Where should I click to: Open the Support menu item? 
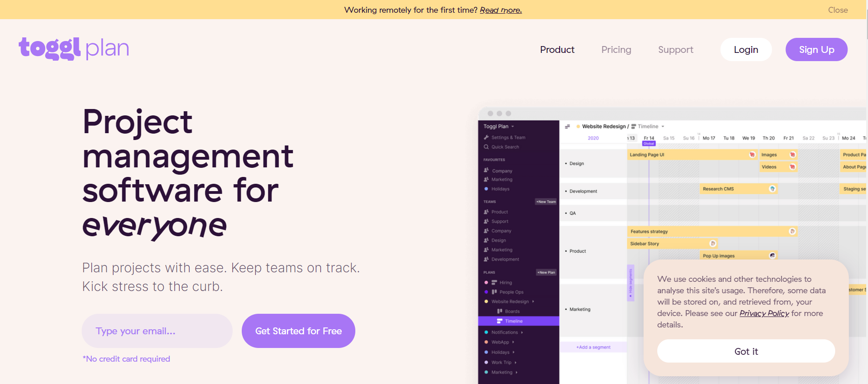[x=676, y=49]
